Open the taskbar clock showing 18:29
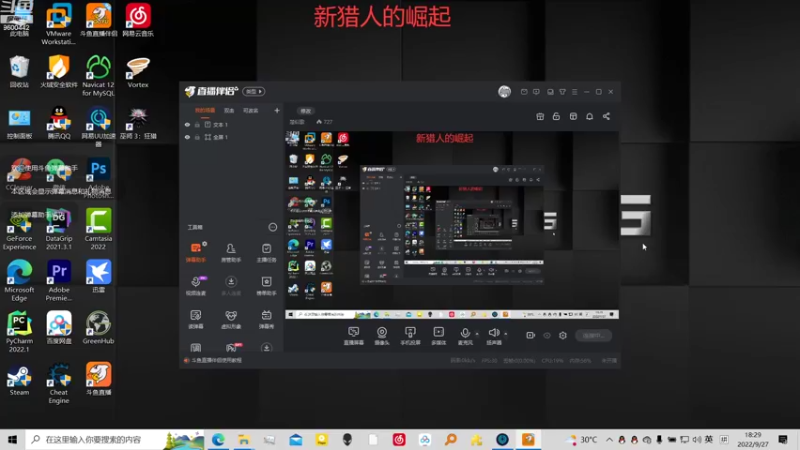This screenshot has height=450, width=800. click(x=753, y=439)
